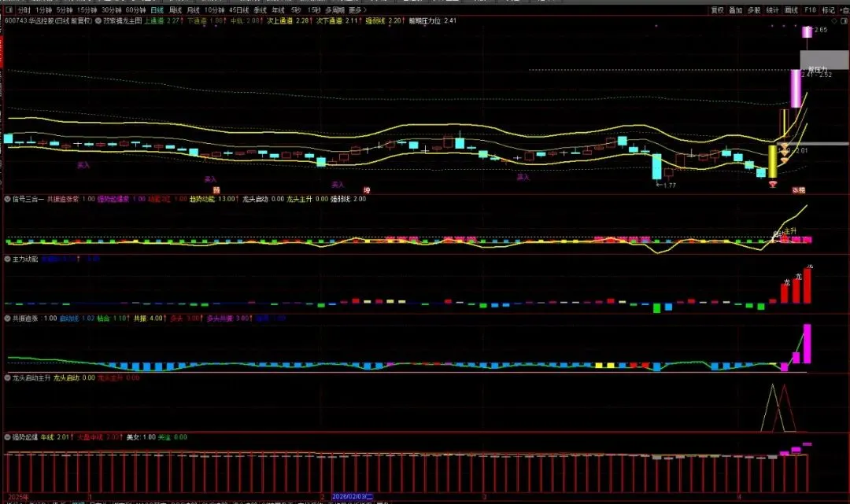The width and height of the screenshot is (850, 504).
Task: Select the 45日线 period
Action: 239,10
